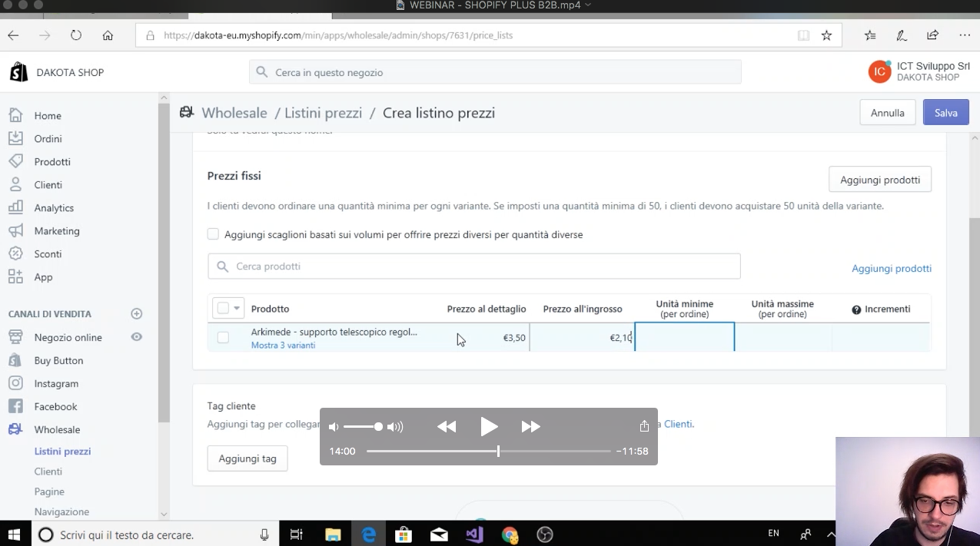Image resolution: width=980 pixels, height=546 pixels.
Task: Click the Unità minime input for Arkimede
Action: coord(684,337)
